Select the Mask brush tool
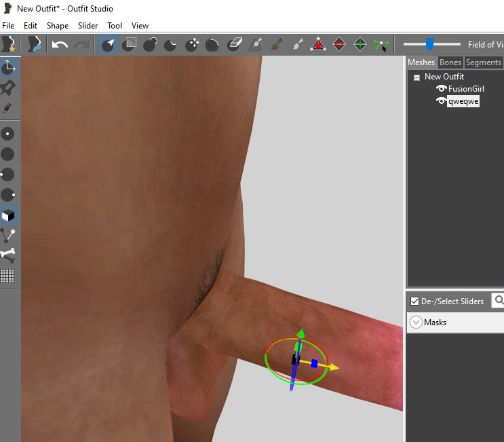This screenshot has height=442, width=504. (x=129, y=45)
